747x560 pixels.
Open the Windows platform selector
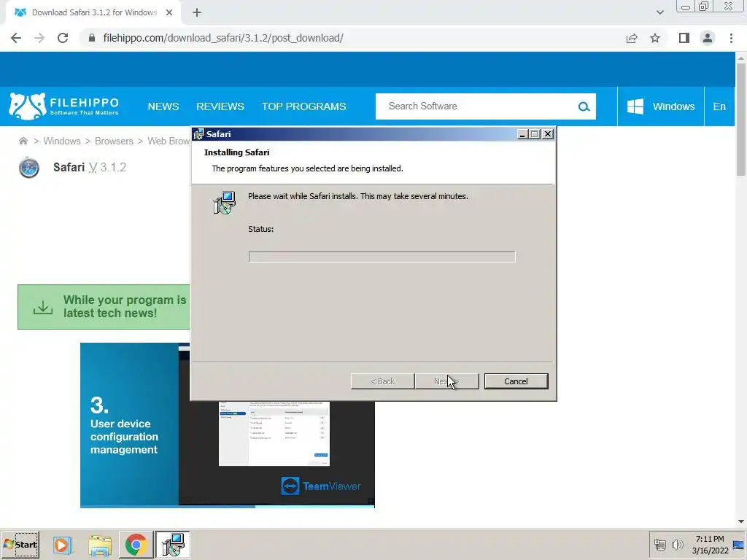tap(661, 106)
